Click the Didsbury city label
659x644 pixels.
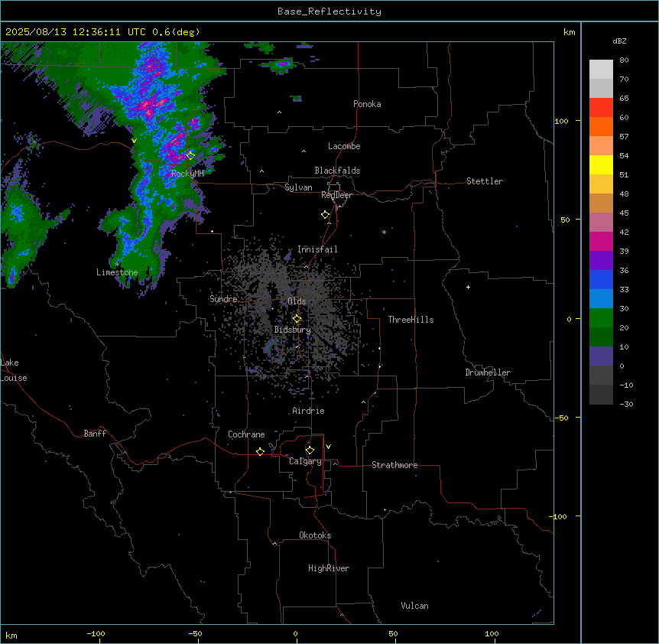[x=293, y=330]
